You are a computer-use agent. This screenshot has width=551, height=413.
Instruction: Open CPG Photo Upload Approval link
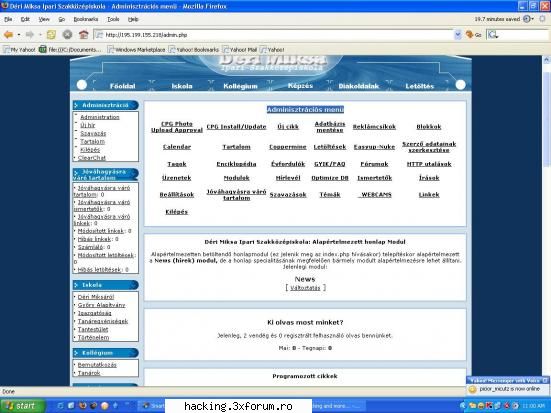pyautogui.click(x=177, y=127)
